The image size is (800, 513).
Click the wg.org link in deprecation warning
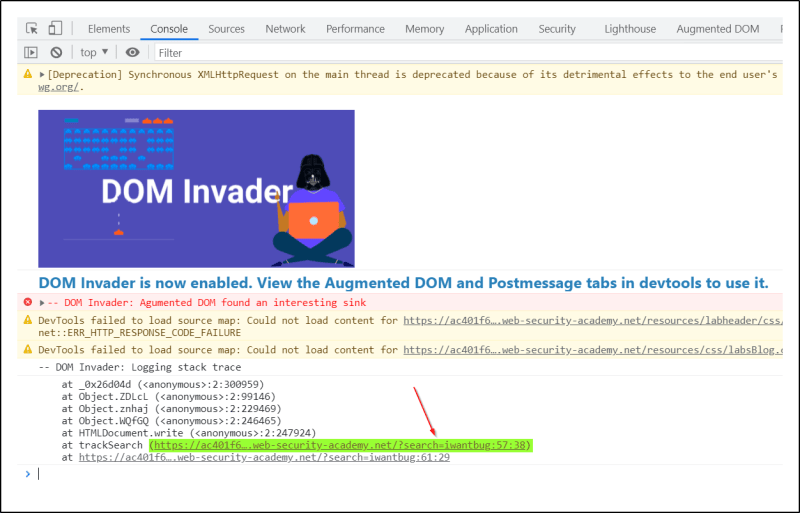[58, 87]
